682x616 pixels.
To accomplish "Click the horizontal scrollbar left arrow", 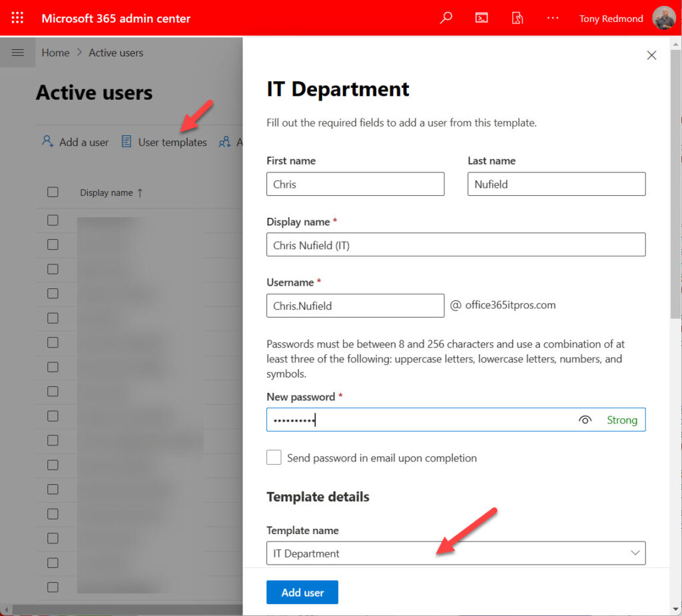I will coord(5,610).
